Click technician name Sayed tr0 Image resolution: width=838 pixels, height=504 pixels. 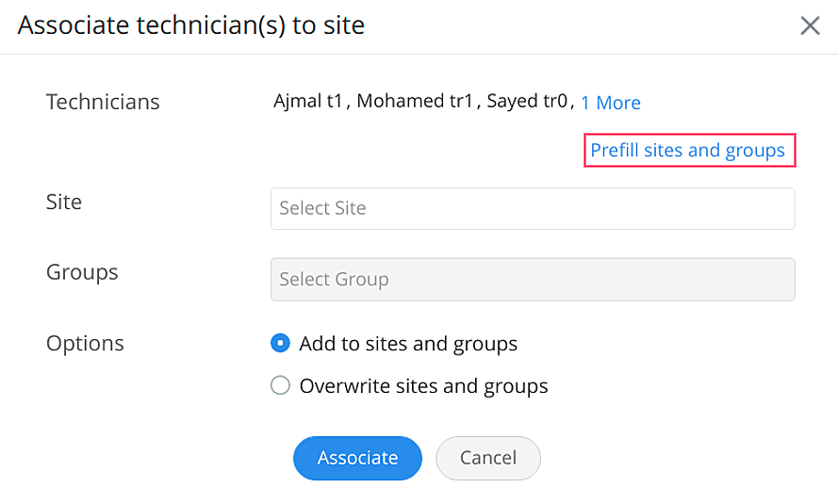(x=527, y=102)
